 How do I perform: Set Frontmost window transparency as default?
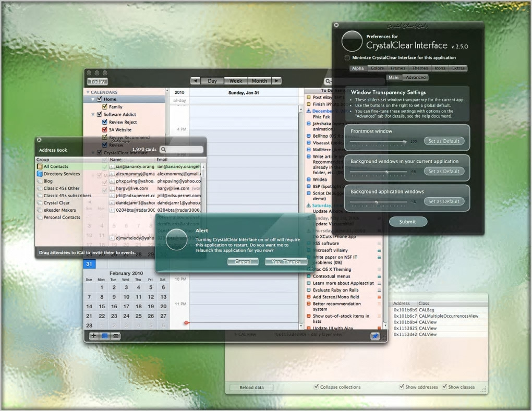444,141
